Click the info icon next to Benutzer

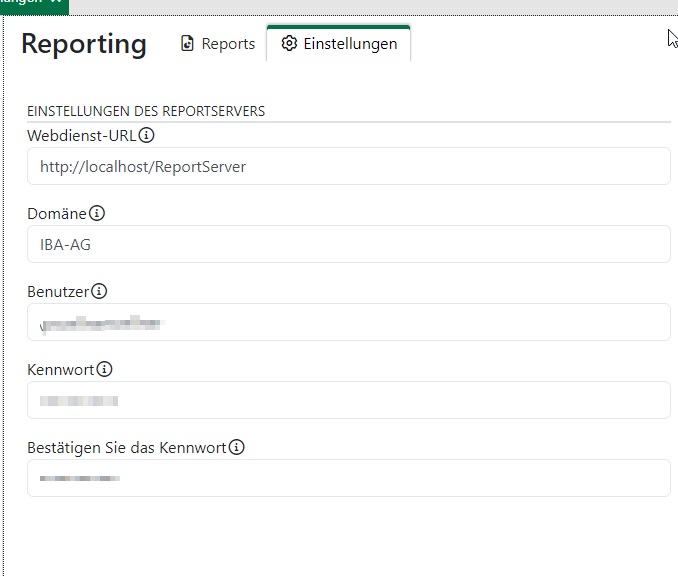(99, 291)
